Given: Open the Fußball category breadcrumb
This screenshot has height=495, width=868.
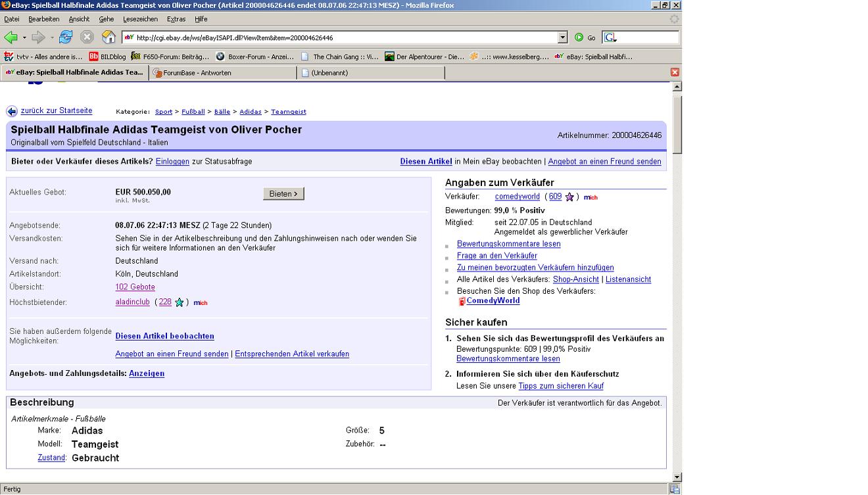Looking at the screenshot, I should point(193,112).
